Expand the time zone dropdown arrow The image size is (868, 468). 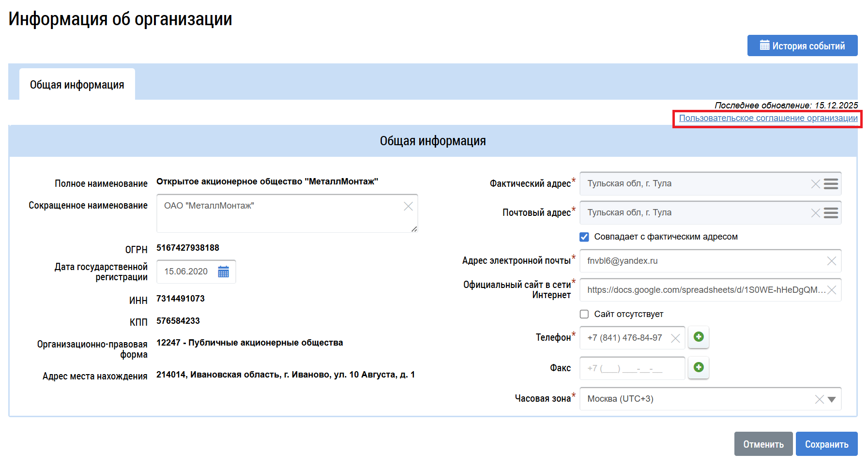[832, 399]
